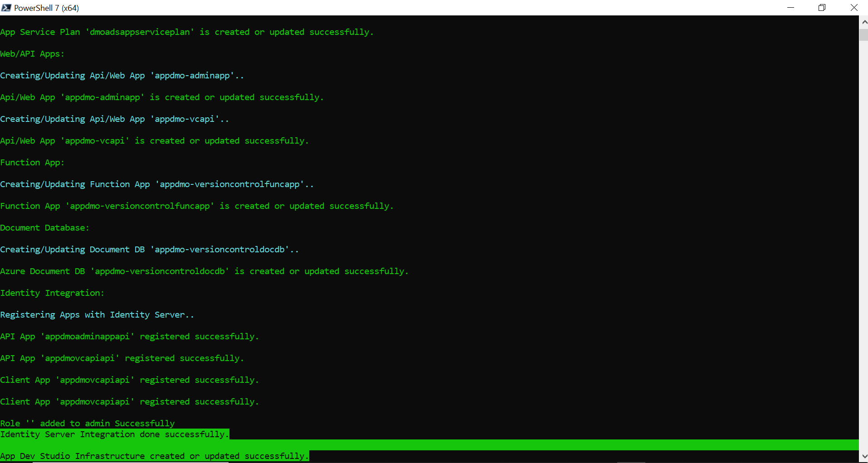868x463 pixels.
Task: Click the empty vertical scrollbar track
Action: pyautogui.click(x=863, y=245)
